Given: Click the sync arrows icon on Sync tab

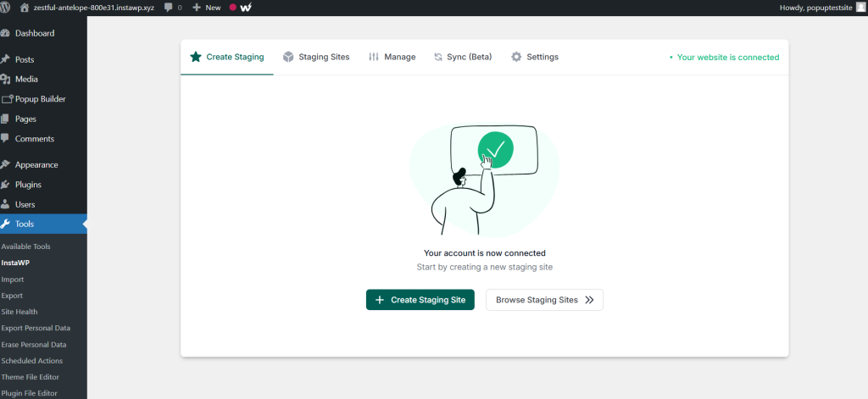Looking at the screenshot, I should (438, 57).
